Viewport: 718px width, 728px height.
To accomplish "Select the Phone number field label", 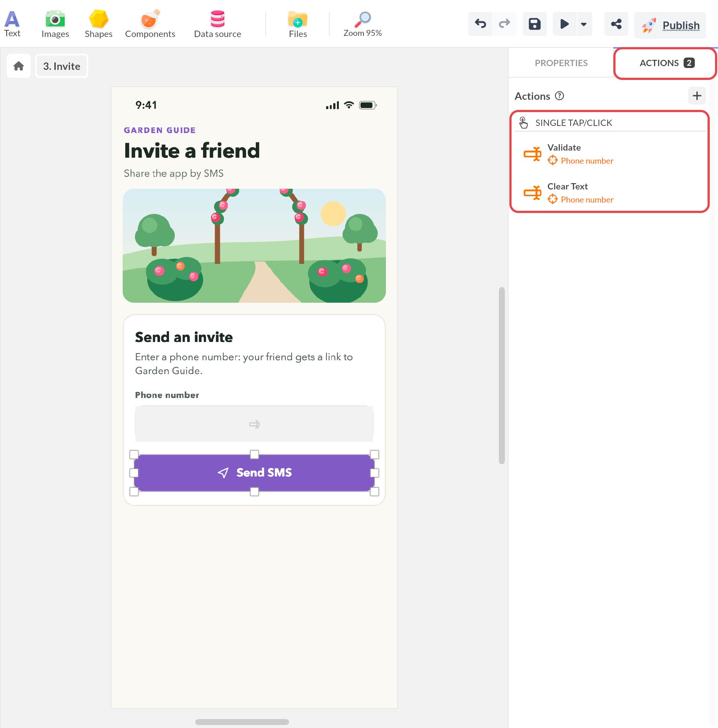I will click(x=167, y=395).
